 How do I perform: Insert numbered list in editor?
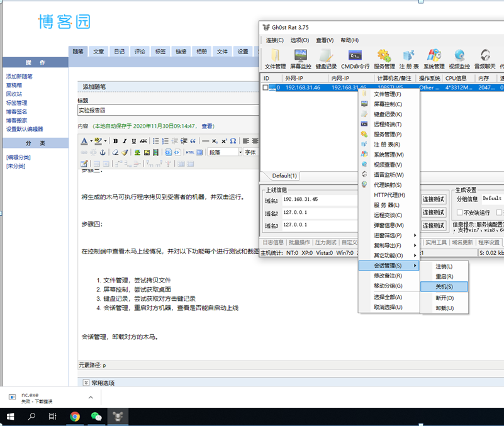pyautogui.click(x=165, y=141)
